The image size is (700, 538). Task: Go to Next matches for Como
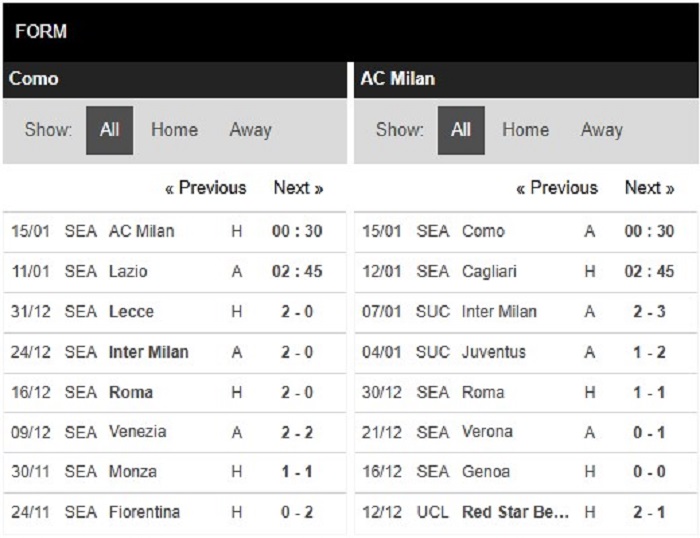(298, 188)
